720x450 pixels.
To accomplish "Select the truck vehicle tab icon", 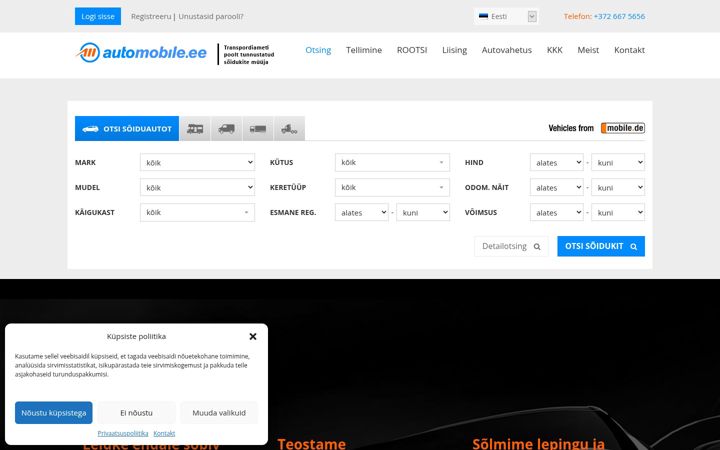I will (x=258, y=129).
